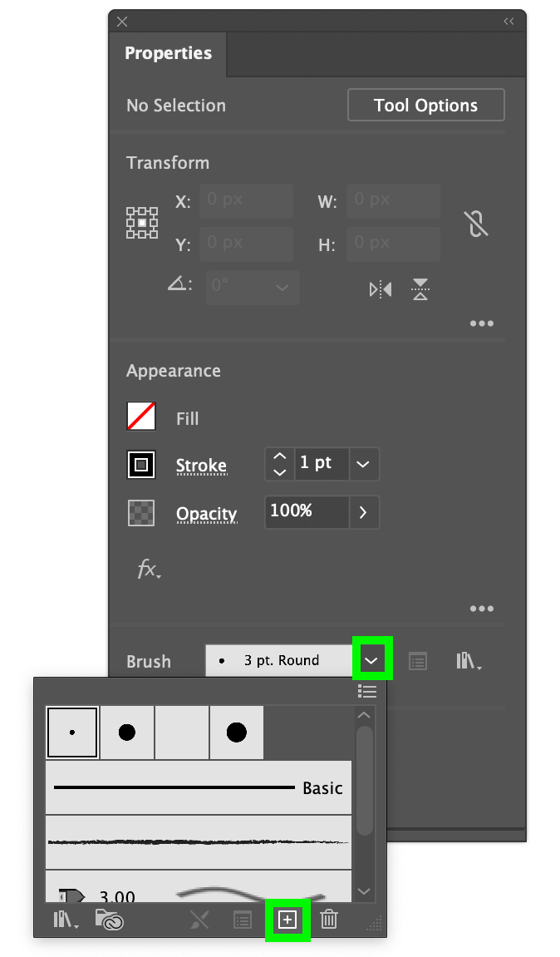Viewport: 560px width, 957px height.
Task: Delete the selected brush
Action: pos(329,920)
